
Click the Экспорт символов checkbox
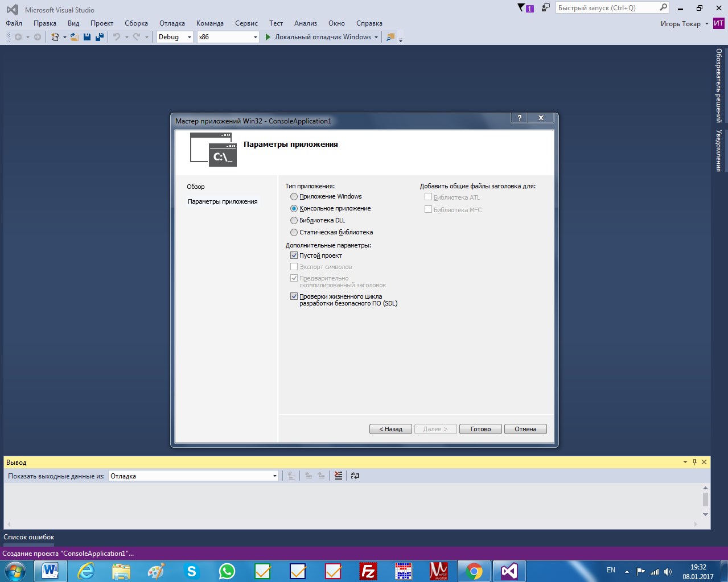[294, 266]
